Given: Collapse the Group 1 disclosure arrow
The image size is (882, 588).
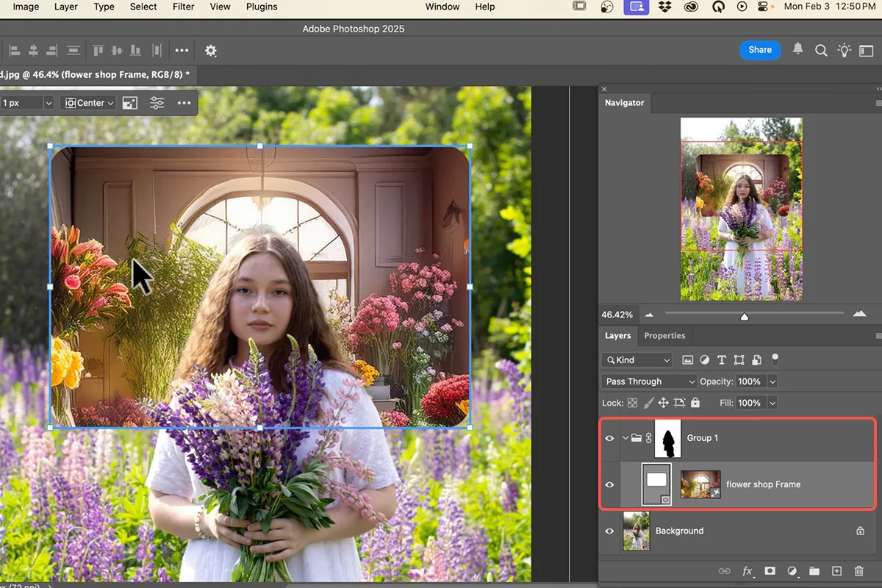Looking at the screenshot, I should (x=624, y=438).
